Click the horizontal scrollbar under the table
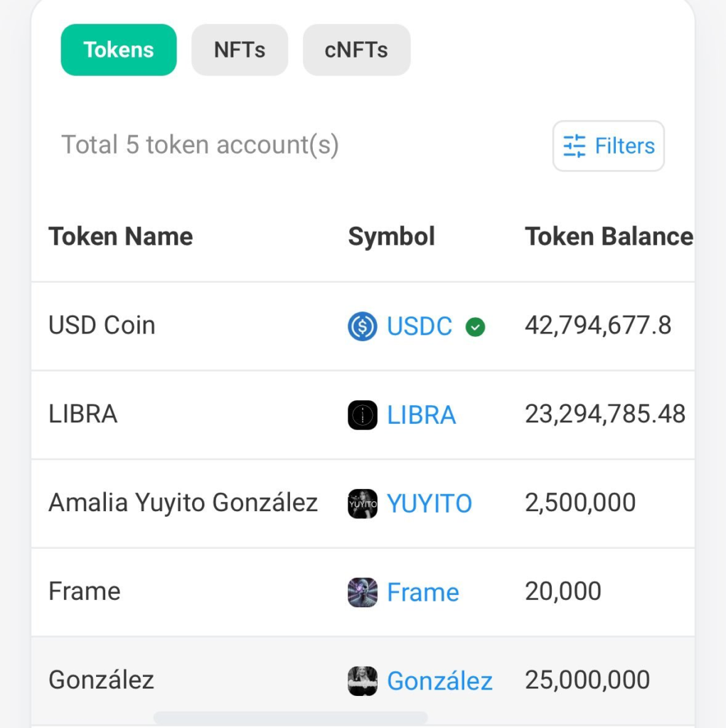This screenshot has height=728, width=726. [290, 717]
